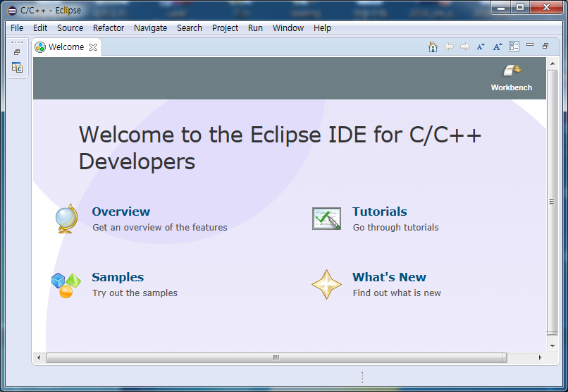The image size is (568, 392).
Task: Open the Refactor menu
Action: click(109, 28)
